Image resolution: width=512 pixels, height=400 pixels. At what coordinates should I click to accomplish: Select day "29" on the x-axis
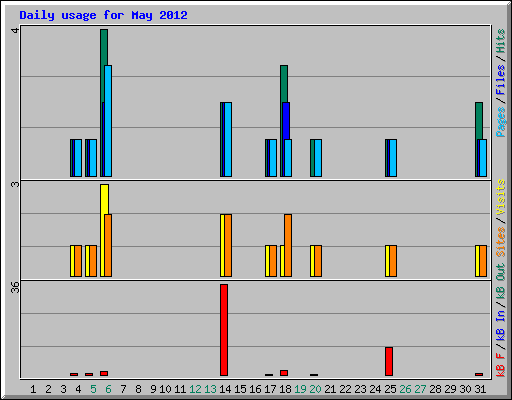(450, 389)
